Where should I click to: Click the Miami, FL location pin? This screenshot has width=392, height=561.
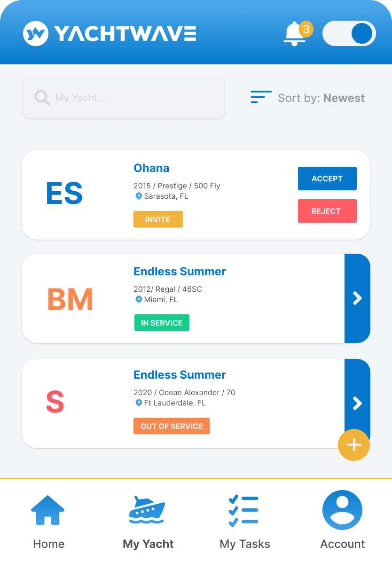pyautogui.click(x=139, y=300)
